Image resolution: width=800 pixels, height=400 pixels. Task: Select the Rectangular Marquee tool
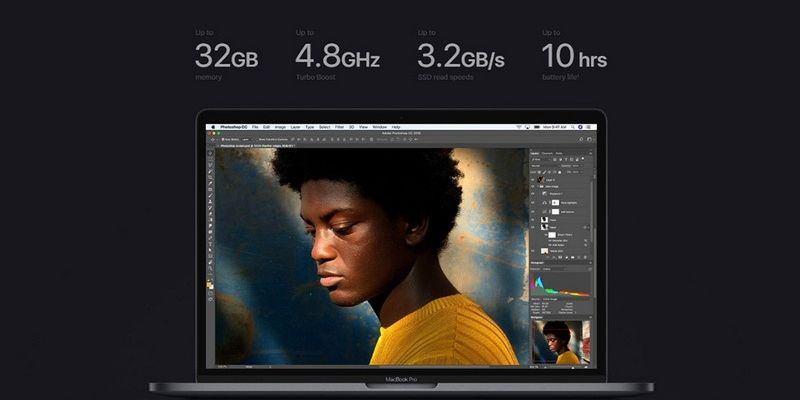coord(210,159)
